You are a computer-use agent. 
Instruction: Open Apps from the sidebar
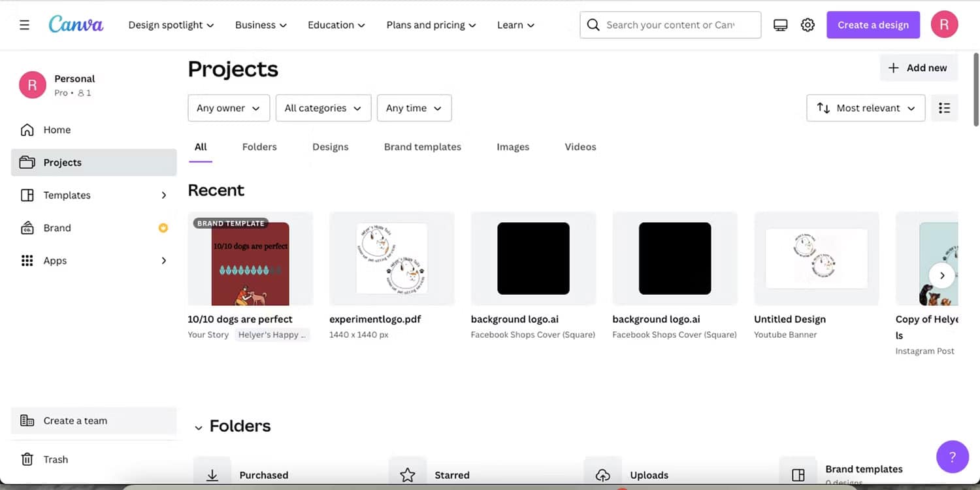pos(55,260)
